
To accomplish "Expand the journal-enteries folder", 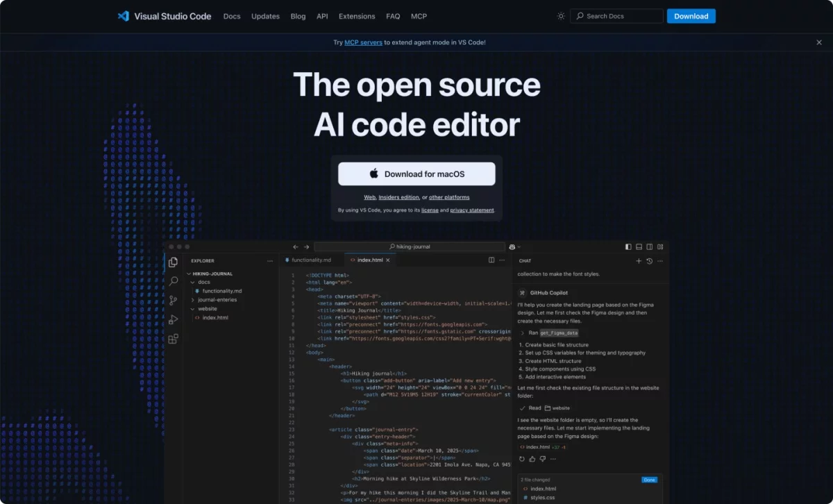I will [217, 300].
